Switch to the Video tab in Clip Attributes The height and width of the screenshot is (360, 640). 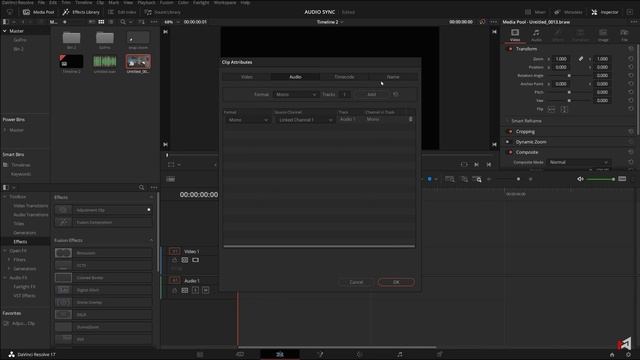[247, 77]
